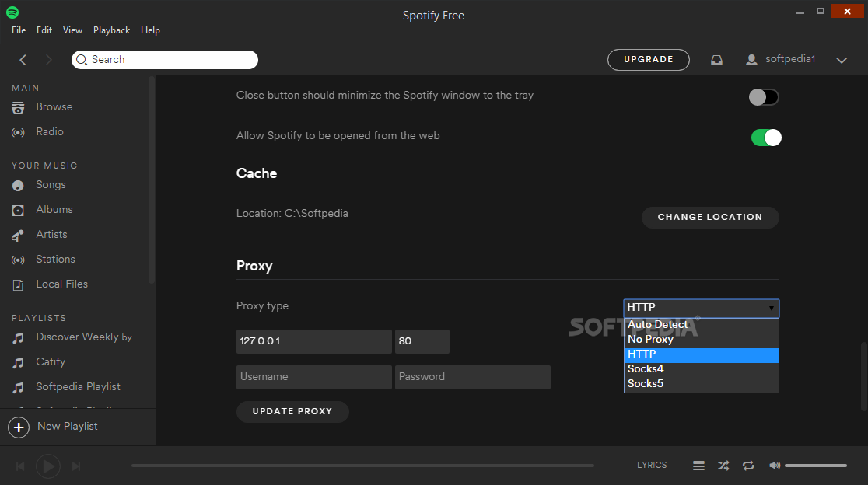The width and height of the screenshot is (868, 485).
Task: Adjust the volume slider
Action: (x=815, y=466)
